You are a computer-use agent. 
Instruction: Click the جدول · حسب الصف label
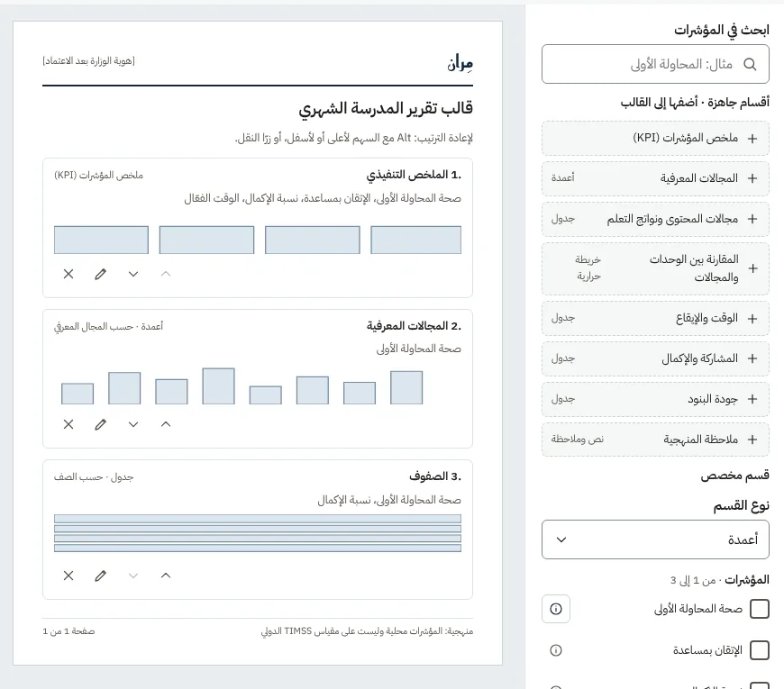tap(94, 477)
